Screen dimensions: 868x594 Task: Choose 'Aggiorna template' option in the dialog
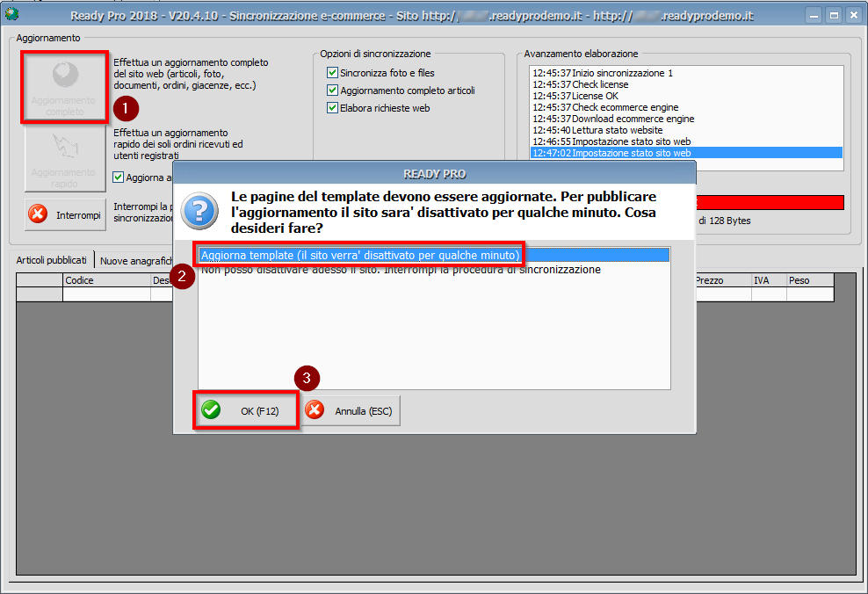pyautogui.click(x=434, y=255)
